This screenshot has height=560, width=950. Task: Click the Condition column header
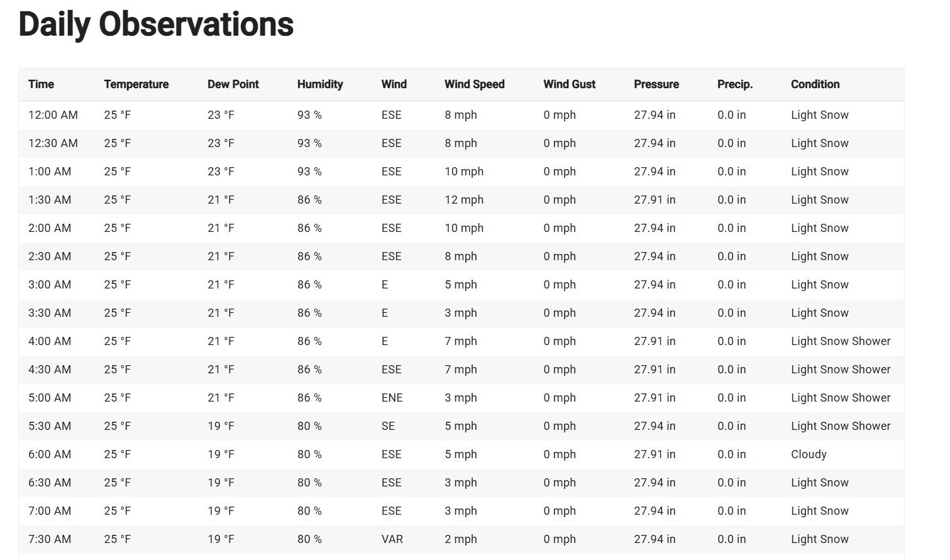[x=815, y=84]
